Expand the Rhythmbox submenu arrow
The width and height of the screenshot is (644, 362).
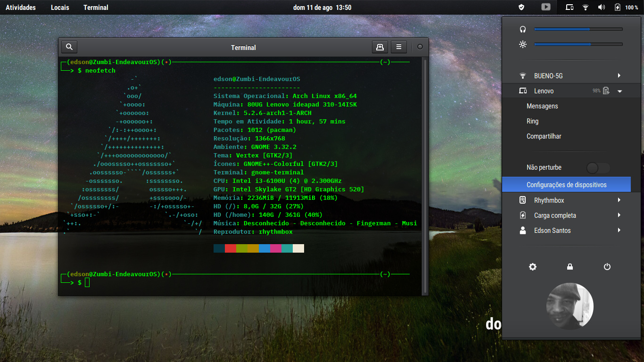(x=619, y=200)
